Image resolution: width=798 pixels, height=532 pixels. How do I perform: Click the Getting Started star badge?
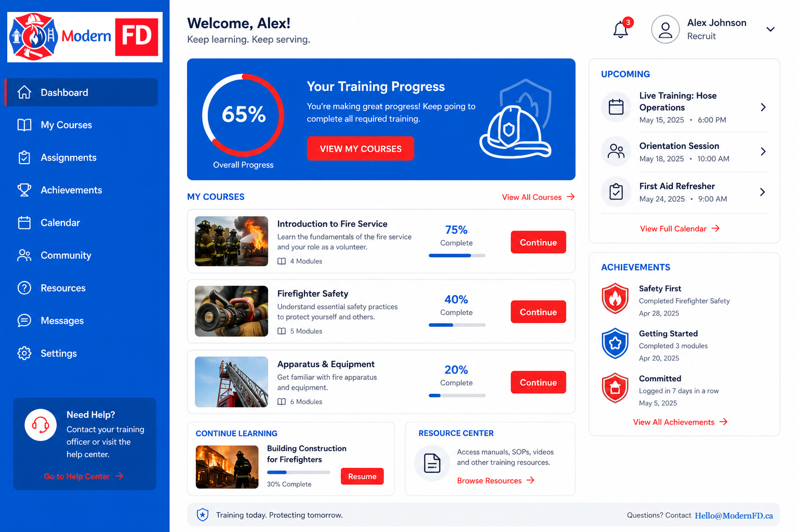tap(615, 343)
